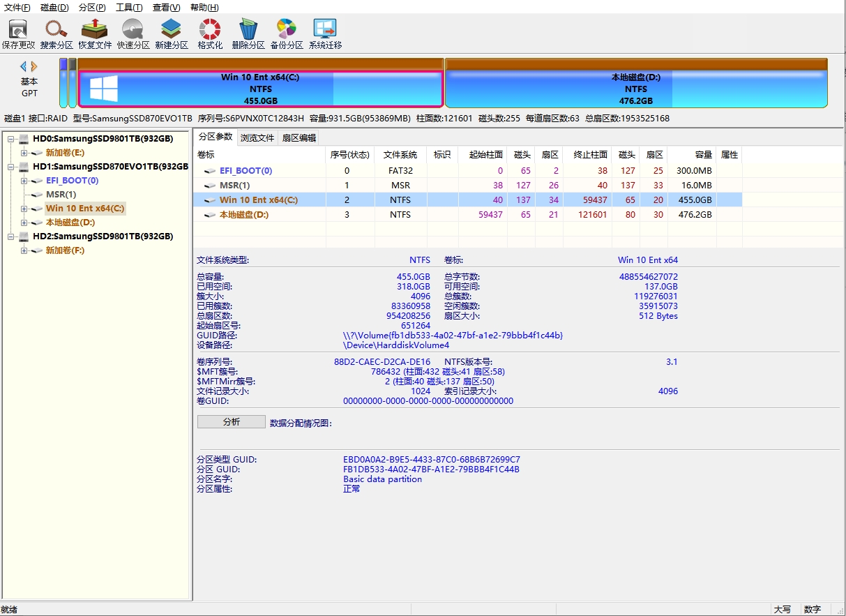Screen dimensions: 846x616
Task: Select the MSR(1) row in partition table
Action: (x=234, y=186)
